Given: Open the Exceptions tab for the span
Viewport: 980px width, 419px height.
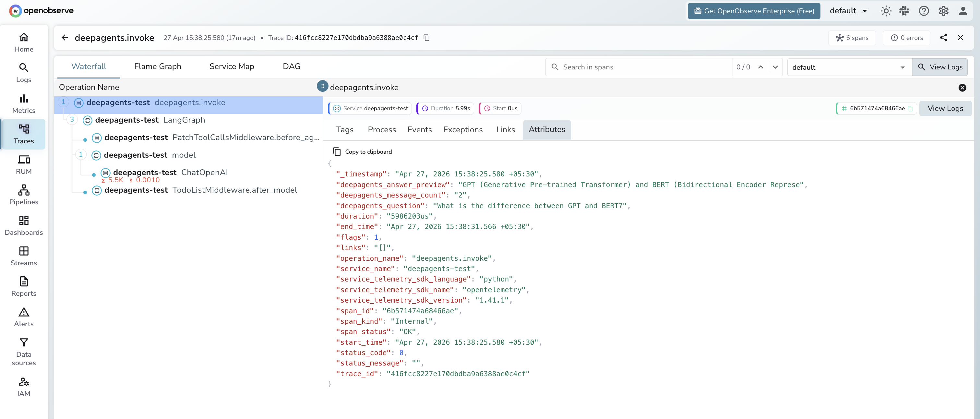Looking at the screenshot, I should tap(463, 129).
